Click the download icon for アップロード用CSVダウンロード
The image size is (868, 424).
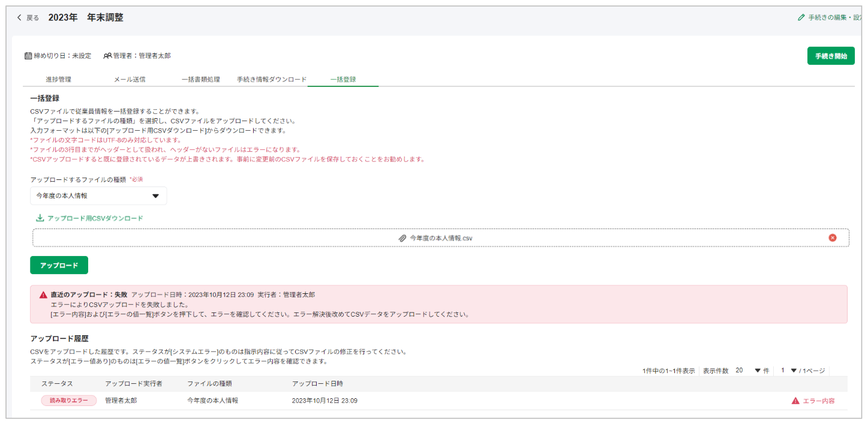tap(40, 218)
